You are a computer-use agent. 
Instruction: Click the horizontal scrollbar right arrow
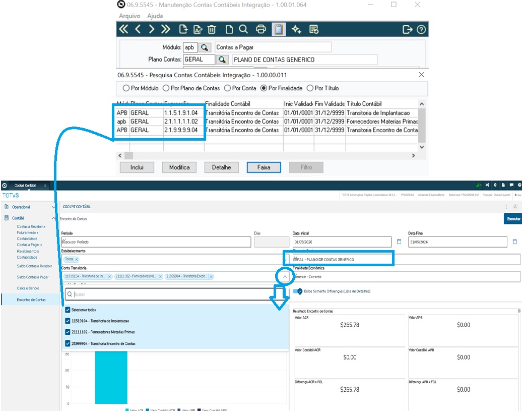(414, 155)
